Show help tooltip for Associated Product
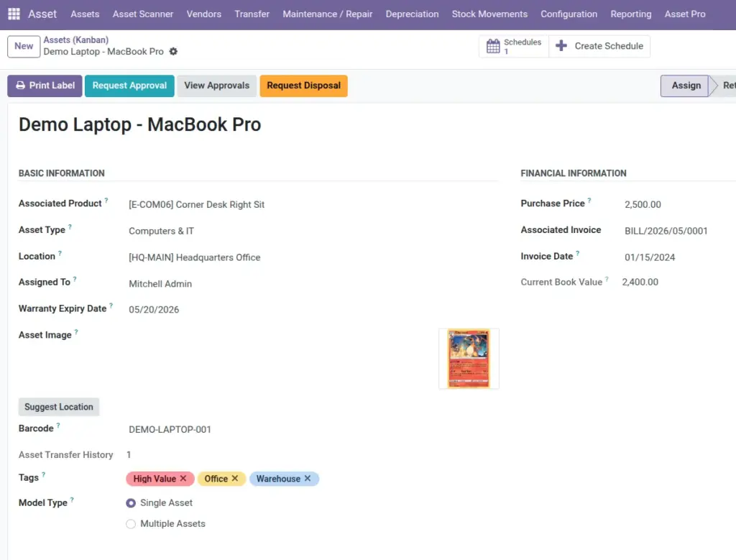The image size is (736, 560). [x=106, y=201]
